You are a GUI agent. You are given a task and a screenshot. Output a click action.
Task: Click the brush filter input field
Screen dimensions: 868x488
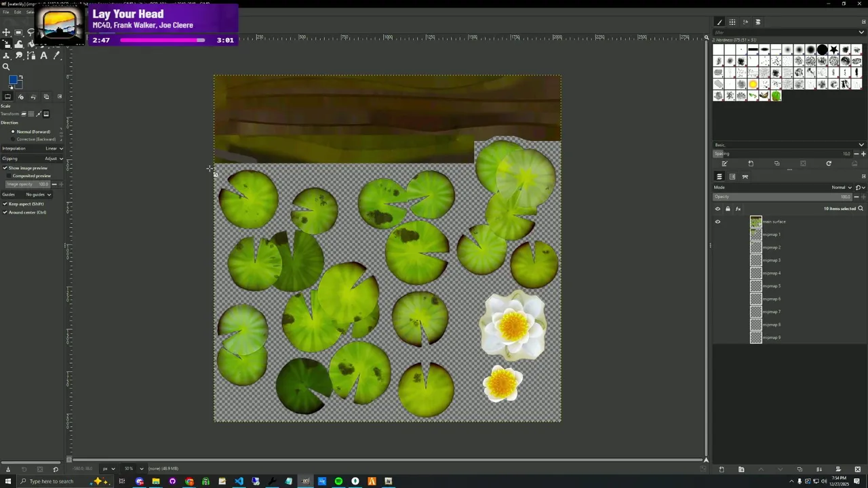tap(783, 33)
